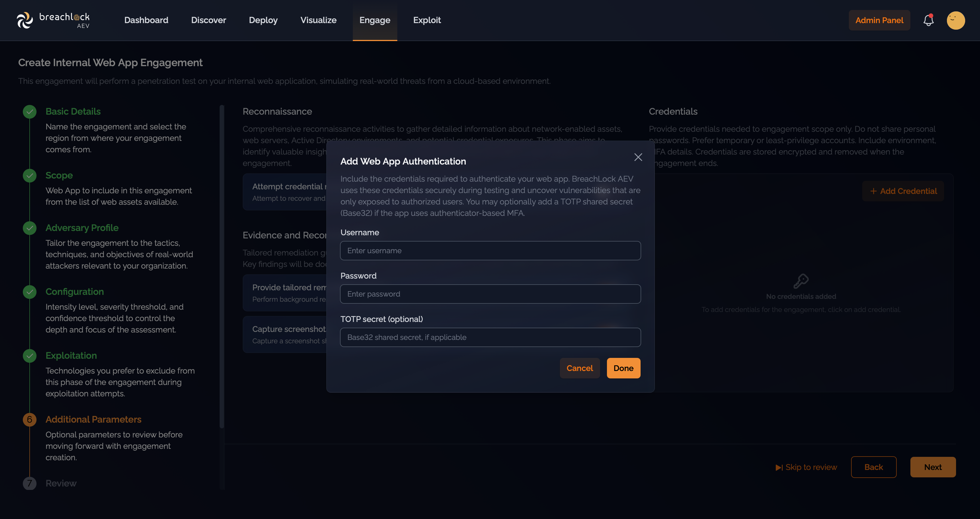Image resolution: width=980 pixels, height=519 pixels.
Task: Go Back to the previous step
Action: click(x=874, y=467)
